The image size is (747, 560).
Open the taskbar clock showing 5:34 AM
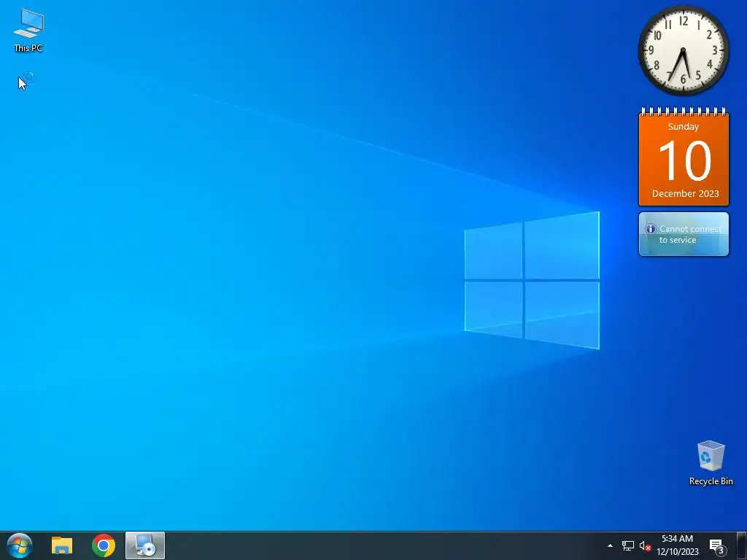(x=678, y=545)
